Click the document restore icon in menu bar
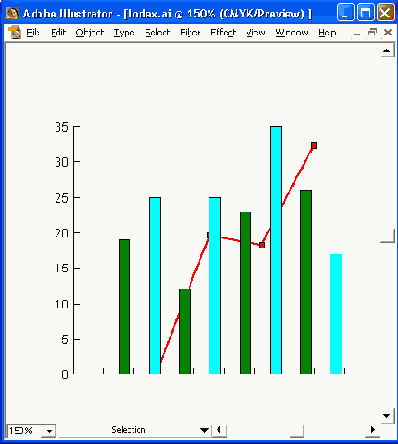Image resolution: width=398 pixels, height=444 pixels. tap(372, 32)
